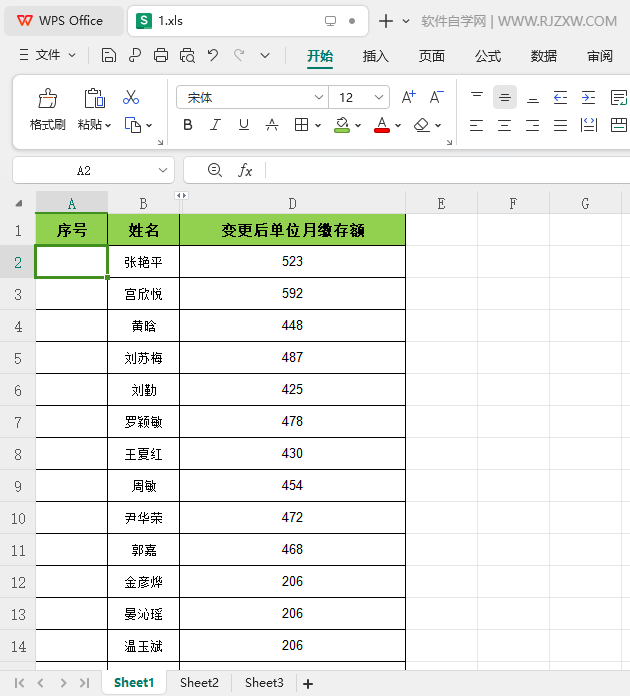Switch to the 公式 Formulas tab
630x696 pixels.
tap(488, 56)
